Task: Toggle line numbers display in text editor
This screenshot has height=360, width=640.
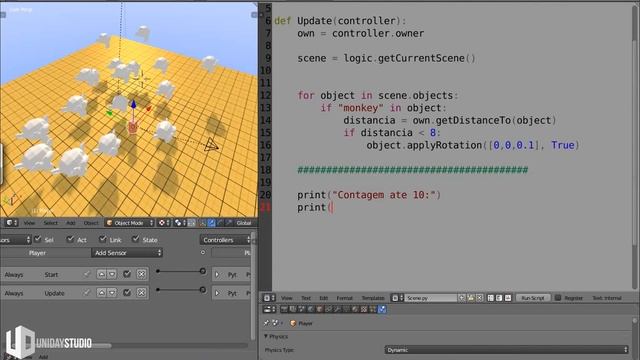Action: (491, 298)
